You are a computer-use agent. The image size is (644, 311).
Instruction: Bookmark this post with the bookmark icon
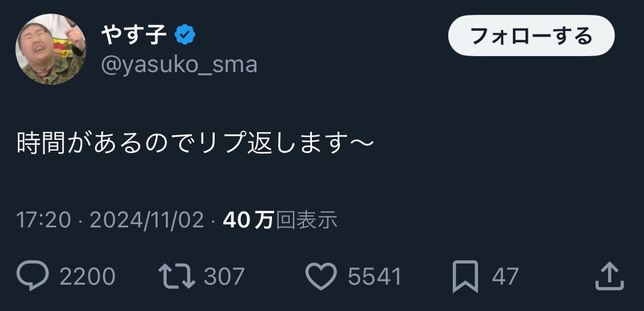(x=465, y=277)
